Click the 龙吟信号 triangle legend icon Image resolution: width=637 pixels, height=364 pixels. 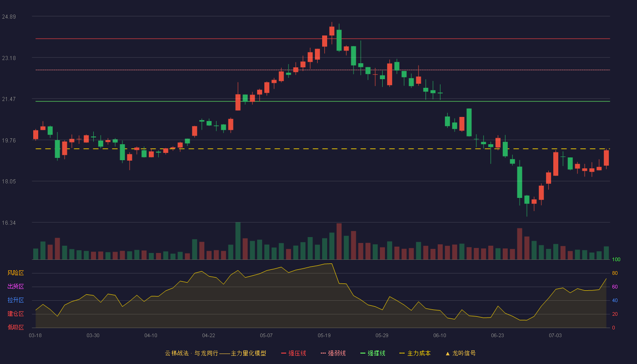tap(448, 354)
